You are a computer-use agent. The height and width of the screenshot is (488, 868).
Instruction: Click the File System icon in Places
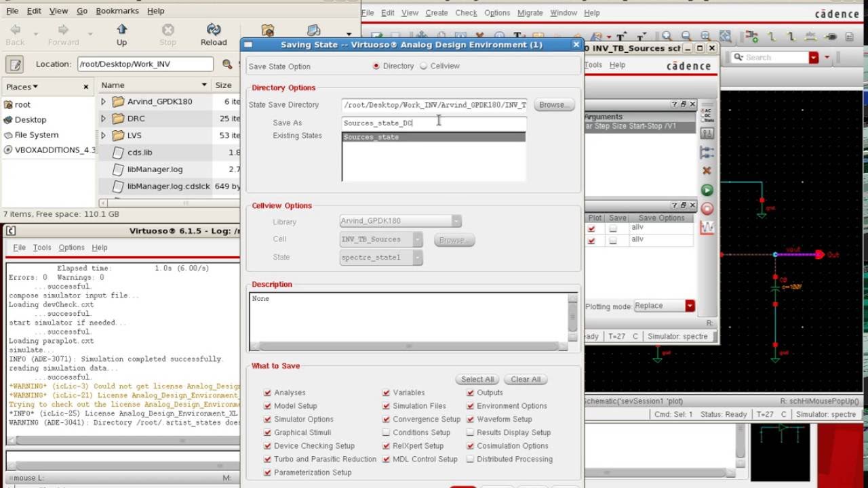(x=8, y=135)
